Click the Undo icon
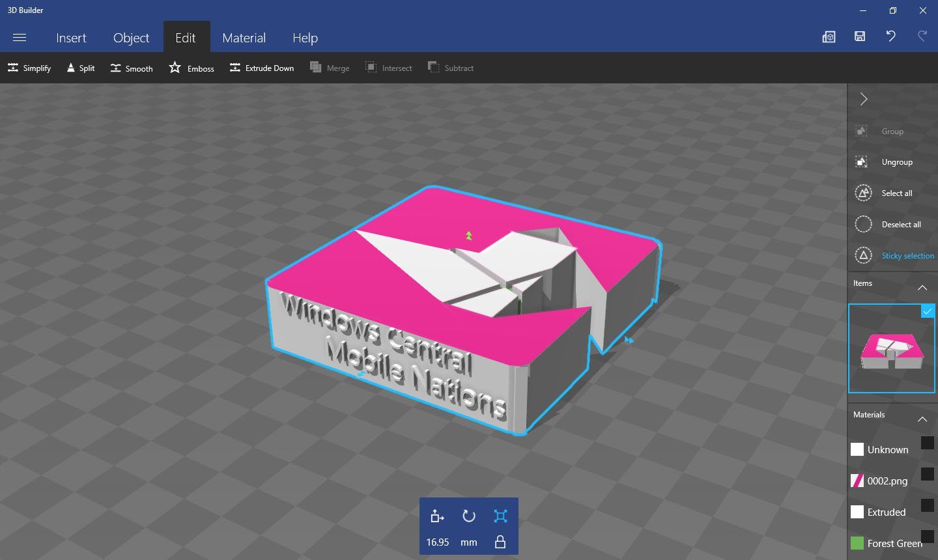 [x=890, y=37]
